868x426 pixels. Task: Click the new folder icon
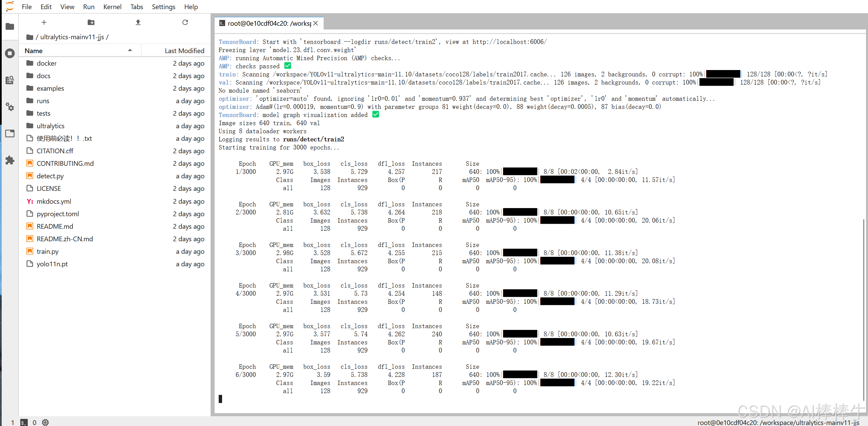91,22
